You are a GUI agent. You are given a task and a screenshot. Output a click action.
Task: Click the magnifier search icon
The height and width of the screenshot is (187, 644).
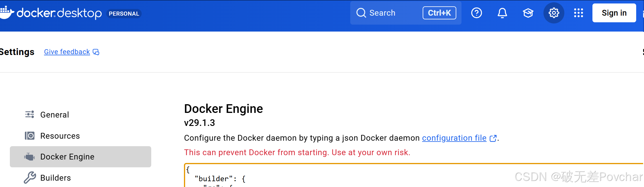tap(361, 13)
